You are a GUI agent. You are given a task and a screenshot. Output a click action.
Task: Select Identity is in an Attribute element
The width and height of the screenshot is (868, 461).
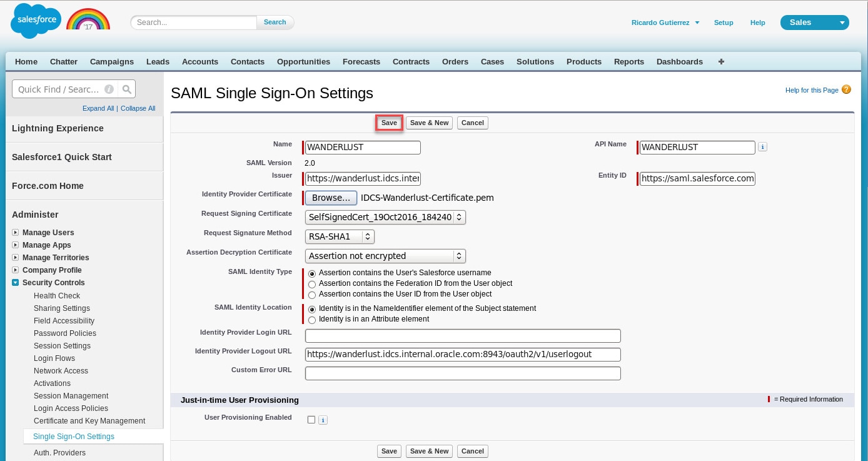click(312, 320)
